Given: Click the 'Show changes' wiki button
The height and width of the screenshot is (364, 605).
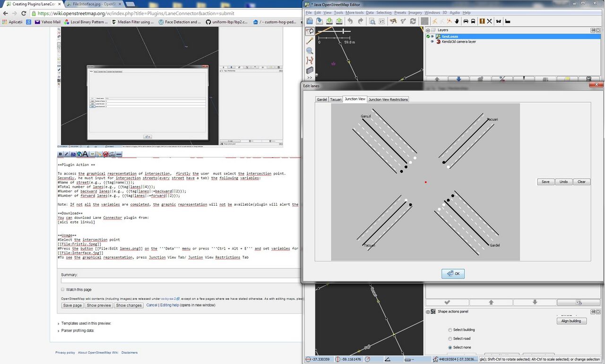Looking at the screenshot, I should [x=129, y=305].
